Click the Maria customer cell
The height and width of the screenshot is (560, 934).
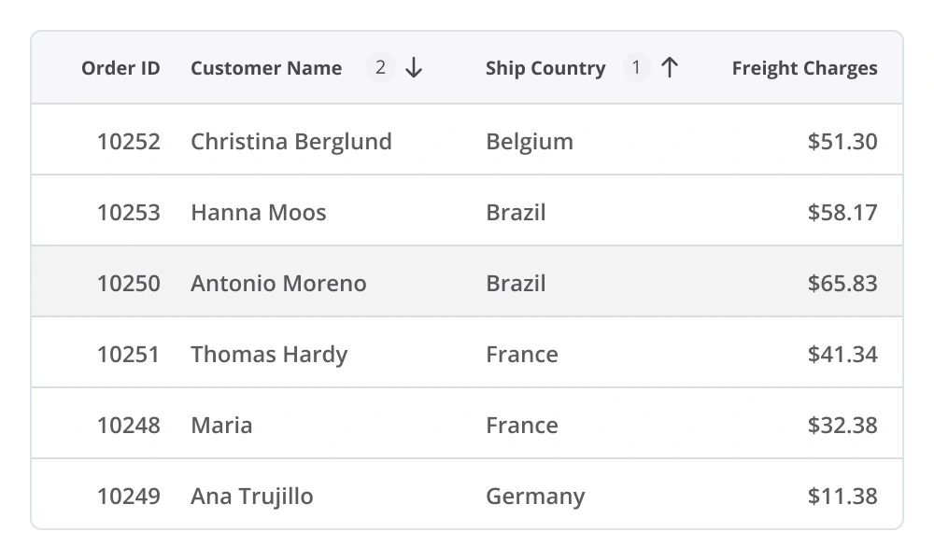[221, 426]
